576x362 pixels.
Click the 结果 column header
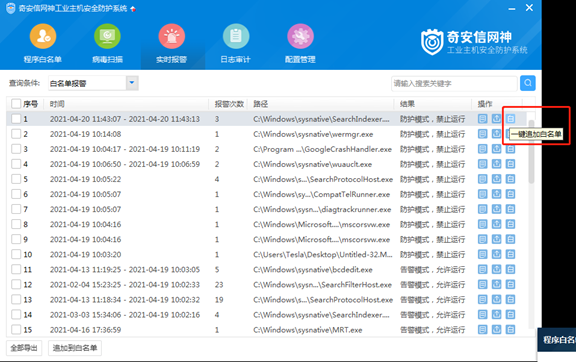coord(407,104)
